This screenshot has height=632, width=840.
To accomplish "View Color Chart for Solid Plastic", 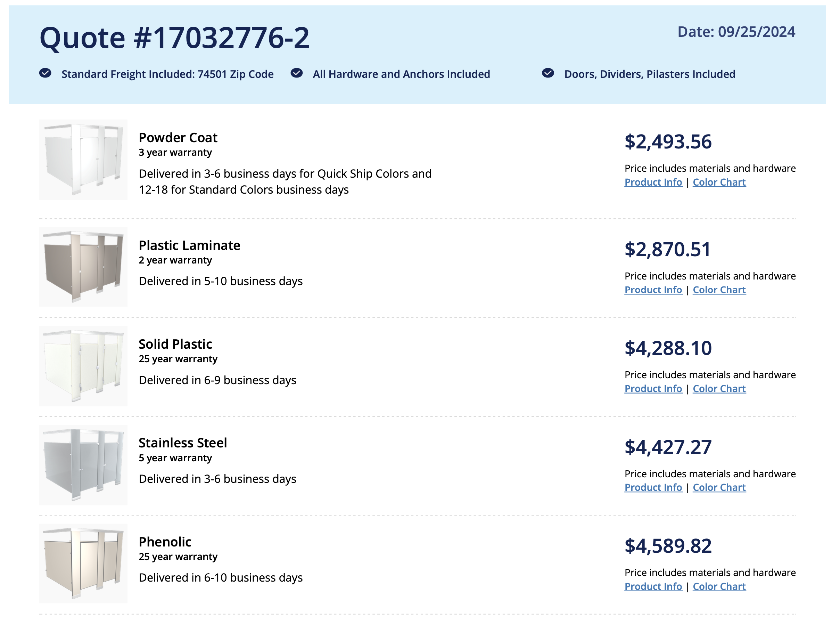I will point(719,389).
